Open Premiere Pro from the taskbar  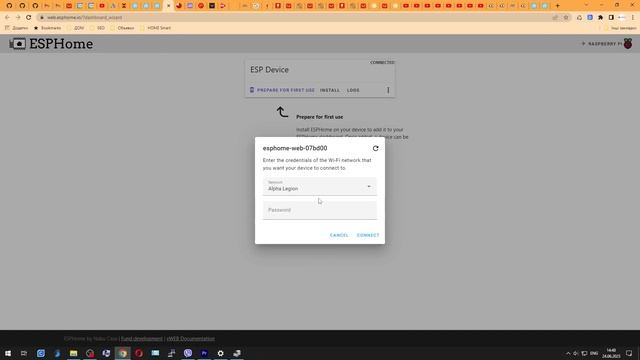click(204, 353)
